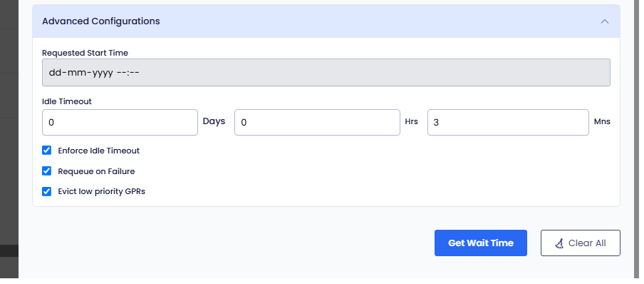
Task: Focus the Idle Timeout Hrs input
Action: [x=317, y=122]
